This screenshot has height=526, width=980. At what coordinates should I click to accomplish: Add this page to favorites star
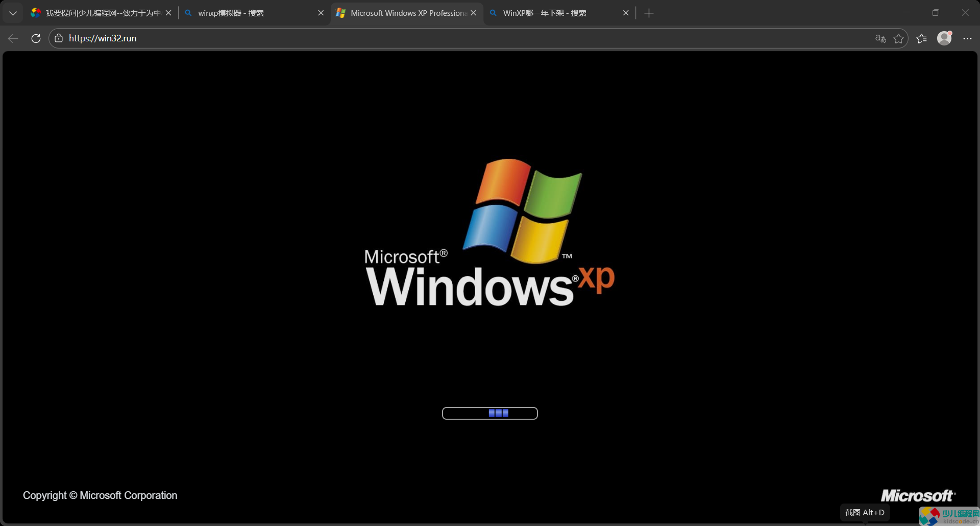pyautogui.click(x=899, y=38)
